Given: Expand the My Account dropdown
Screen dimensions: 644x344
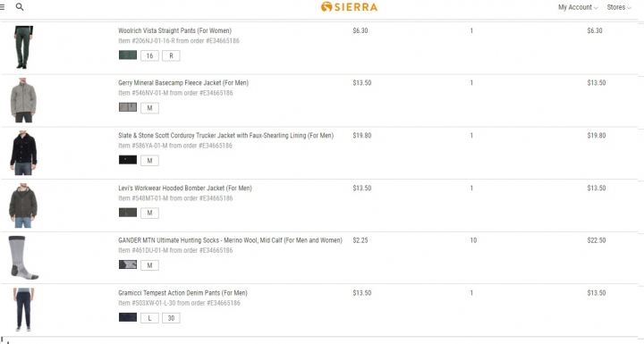Looking at the screenshot, I should 578,7.
